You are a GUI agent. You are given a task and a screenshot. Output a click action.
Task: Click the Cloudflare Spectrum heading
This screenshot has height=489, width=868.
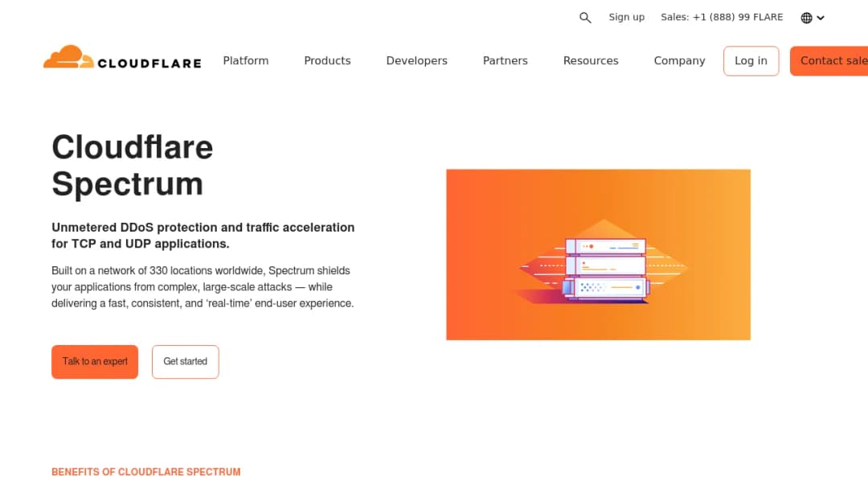133,165
